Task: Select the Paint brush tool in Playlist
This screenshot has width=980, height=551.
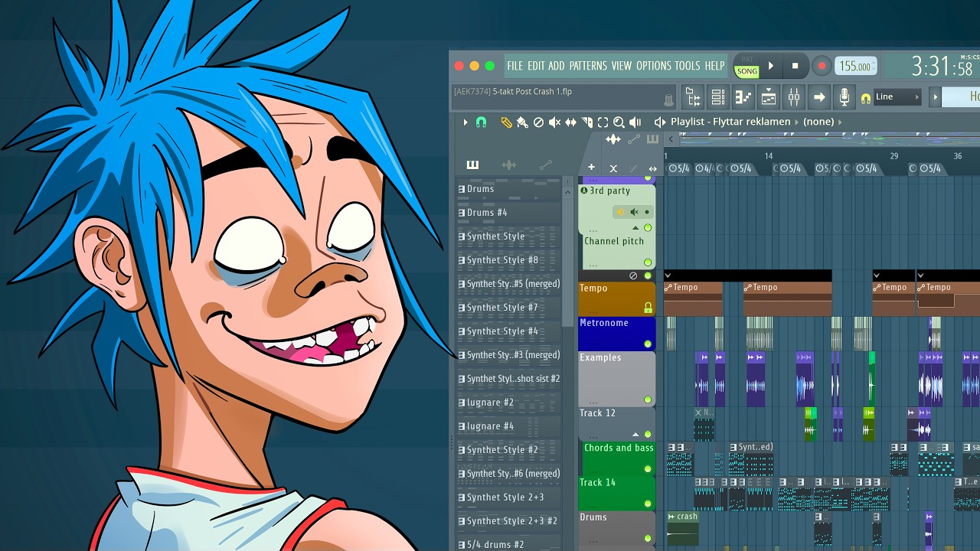Action: pyautogui.click(x=522, y=122)
